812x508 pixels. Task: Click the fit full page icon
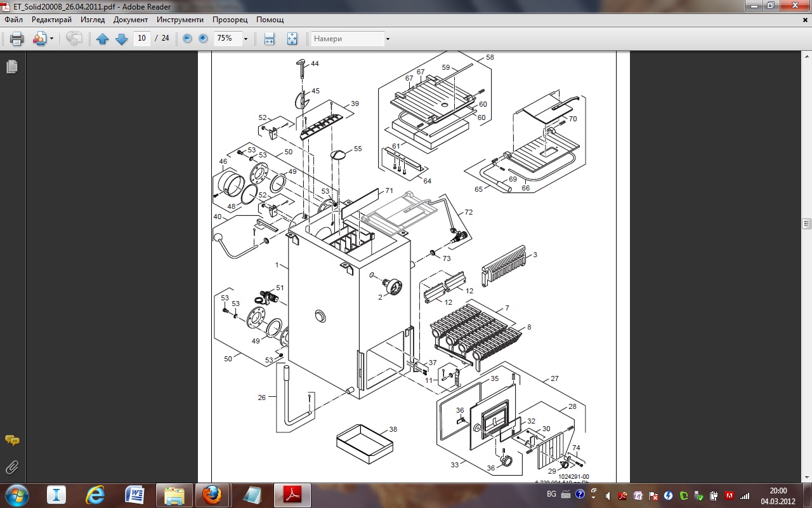click(x=292, y=39)
